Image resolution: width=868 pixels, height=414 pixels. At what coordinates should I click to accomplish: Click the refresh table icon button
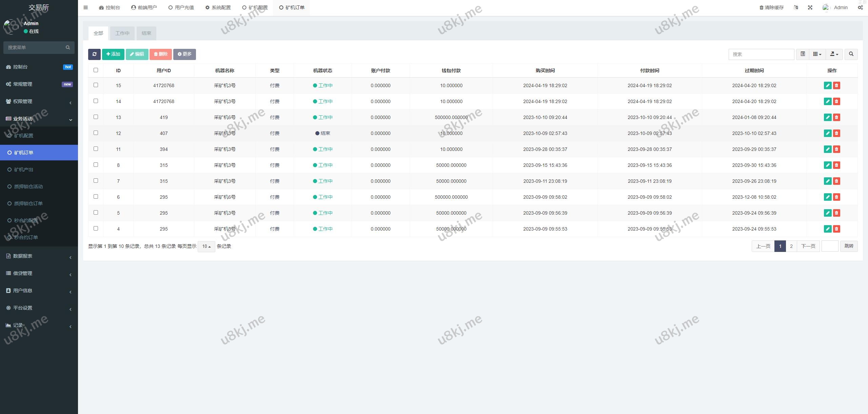click(x=94, y=54)
